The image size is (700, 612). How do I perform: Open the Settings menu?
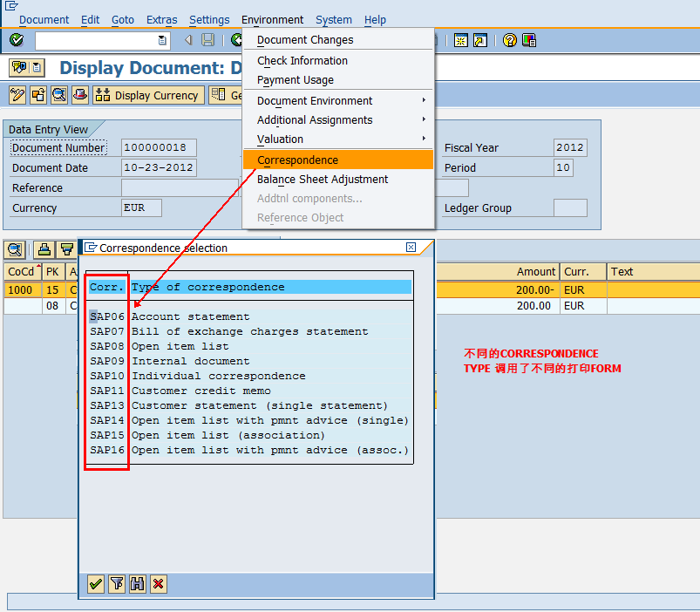tap(209, 19)
